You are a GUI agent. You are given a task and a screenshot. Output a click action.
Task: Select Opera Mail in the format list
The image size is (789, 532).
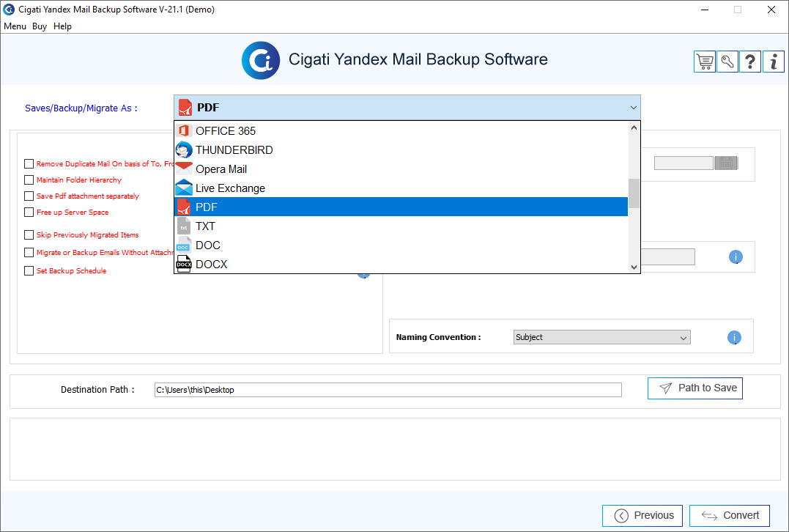(401, 169)
